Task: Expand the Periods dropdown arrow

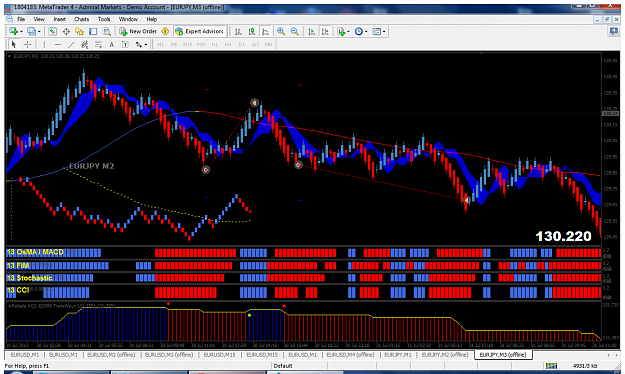Action: (x=366, y=31)
